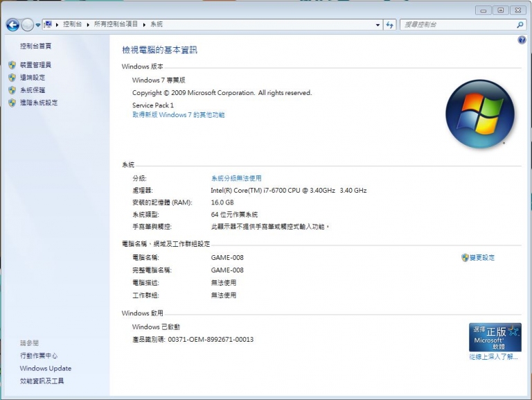Open 遠端設定 in the sidebar
532x400 pixels.
[33, 78]
